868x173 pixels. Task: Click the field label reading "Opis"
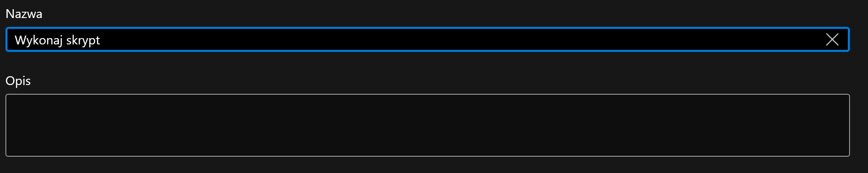[18, 80]
